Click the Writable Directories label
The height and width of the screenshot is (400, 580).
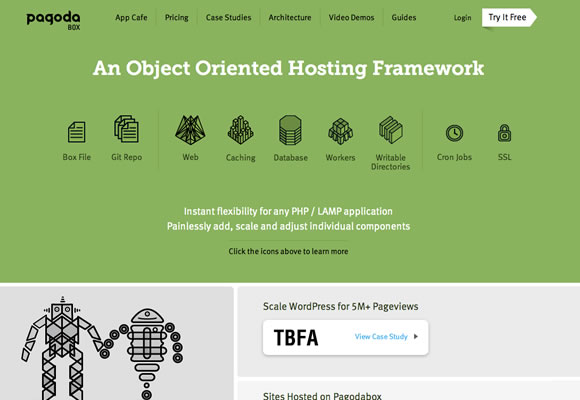(x=391, y=162)
